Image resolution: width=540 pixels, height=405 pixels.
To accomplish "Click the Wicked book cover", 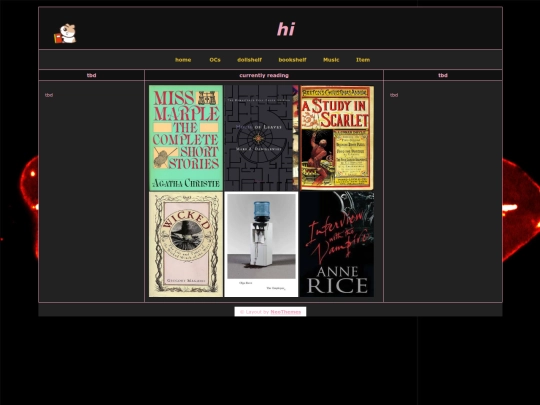I will 186,244.
